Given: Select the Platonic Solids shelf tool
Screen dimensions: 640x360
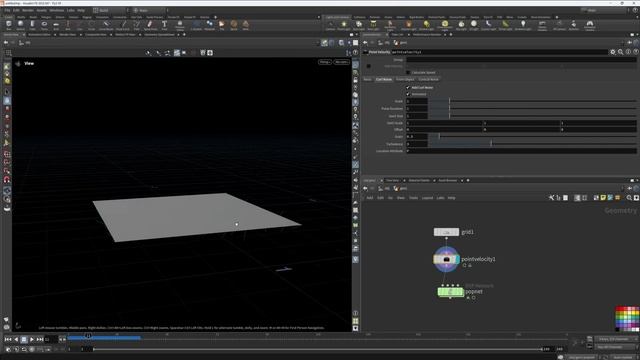Looking at the screenshot, I should click(180, 25).
